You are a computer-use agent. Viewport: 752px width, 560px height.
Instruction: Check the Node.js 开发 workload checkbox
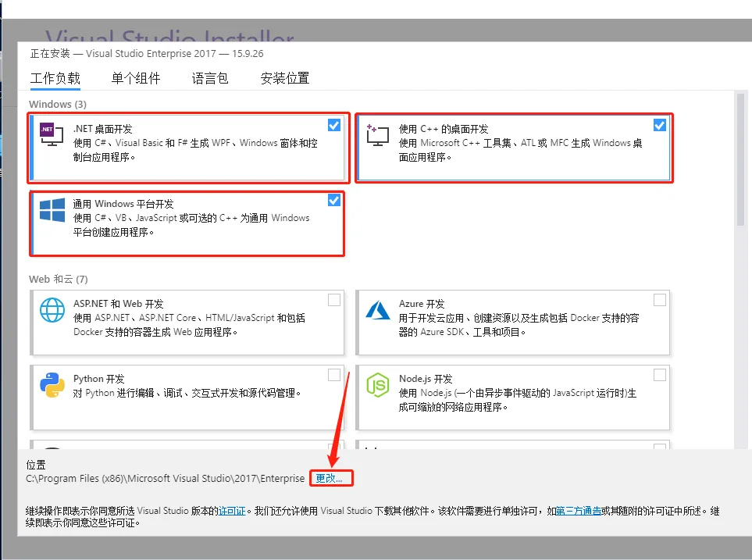coord(660,375)
